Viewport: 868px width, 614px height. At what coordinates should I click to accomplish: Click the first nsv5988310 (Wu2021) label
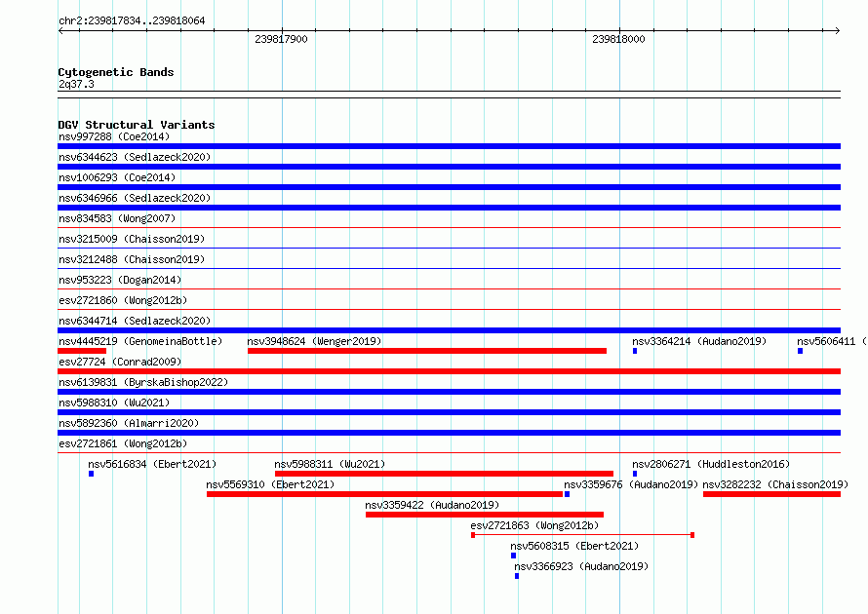click(114, 403)
